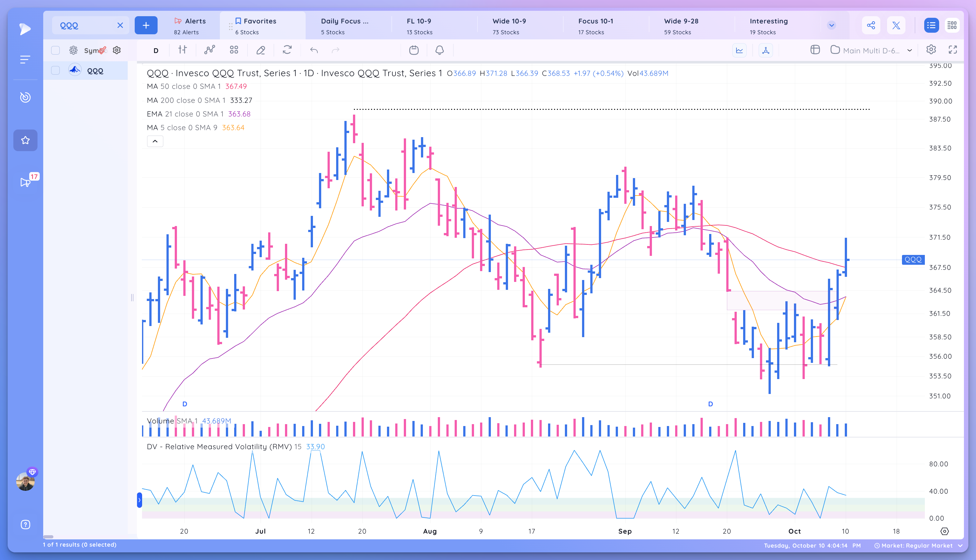Screen dimensions: 976x560
Task: Click the D dividend marker near Sep 20
Action: pyautogui.click(x=710, y=404)
